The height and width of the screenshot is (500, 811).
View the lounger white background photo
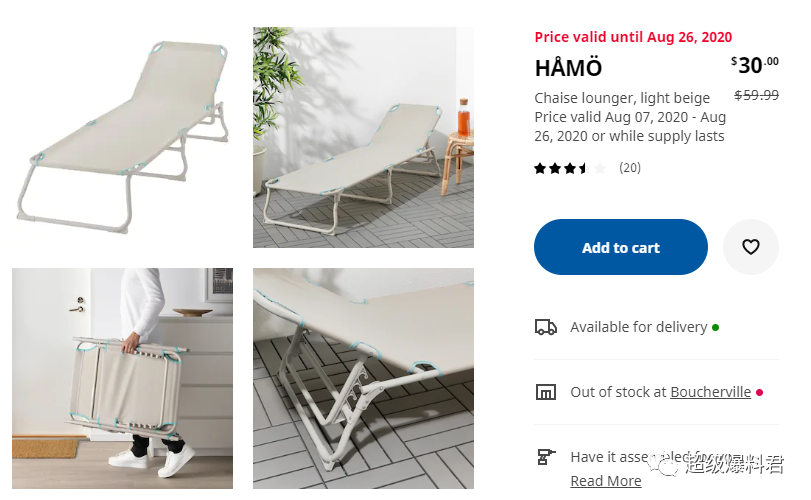123,138
